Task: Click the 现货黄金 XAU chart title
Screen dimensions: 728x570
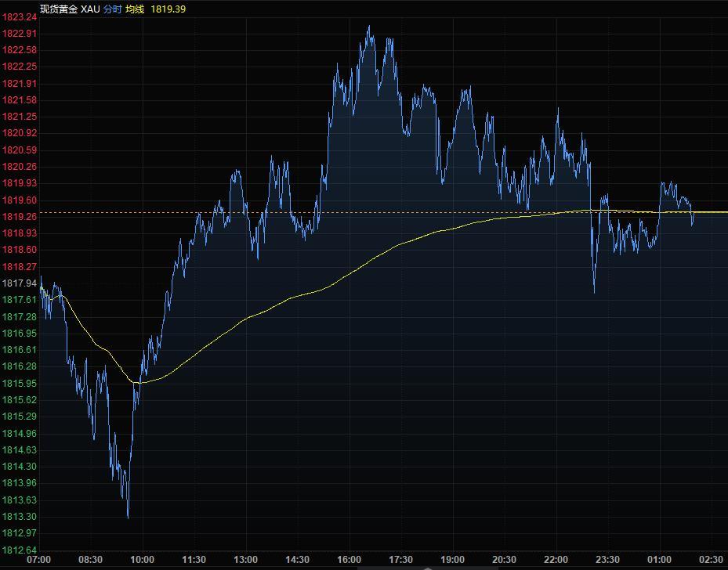Action: point(70,9)
